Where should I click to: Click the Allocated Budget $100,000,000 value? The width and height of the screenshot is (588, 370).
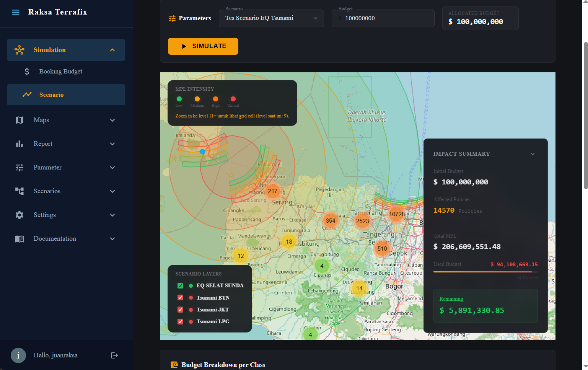[476, 22]
